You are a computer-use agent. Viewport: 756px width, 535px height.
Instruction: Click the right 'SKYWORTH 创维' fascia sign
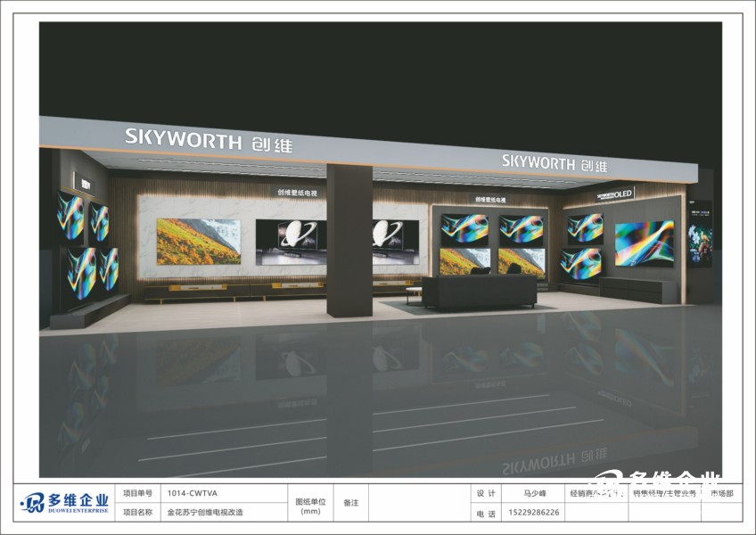(x=555, y=163)
